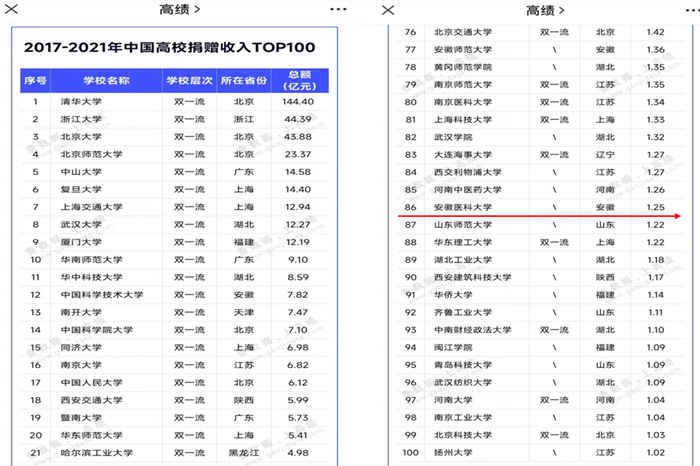Click 华南师范大学 in row 10
This screenshot has height=466, width=700.
pos(92,259)
